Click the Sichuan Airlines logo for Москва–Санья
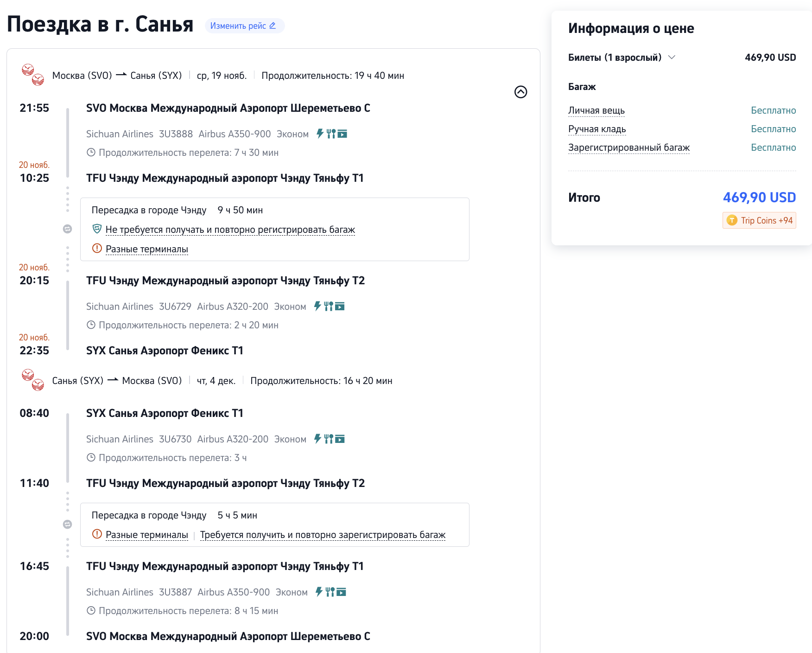Screen dimensions: 812x653 coord(33,75)
